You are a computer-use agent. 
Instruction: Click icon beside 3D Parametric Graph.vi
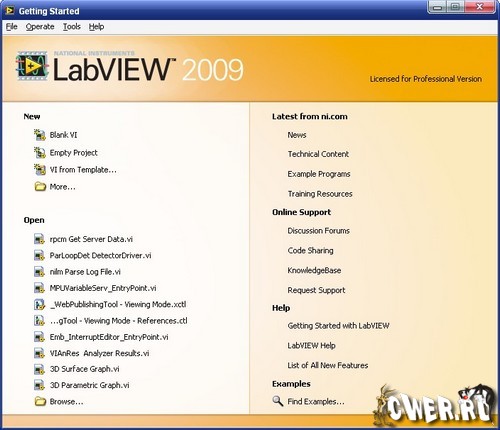click(39, 385)
